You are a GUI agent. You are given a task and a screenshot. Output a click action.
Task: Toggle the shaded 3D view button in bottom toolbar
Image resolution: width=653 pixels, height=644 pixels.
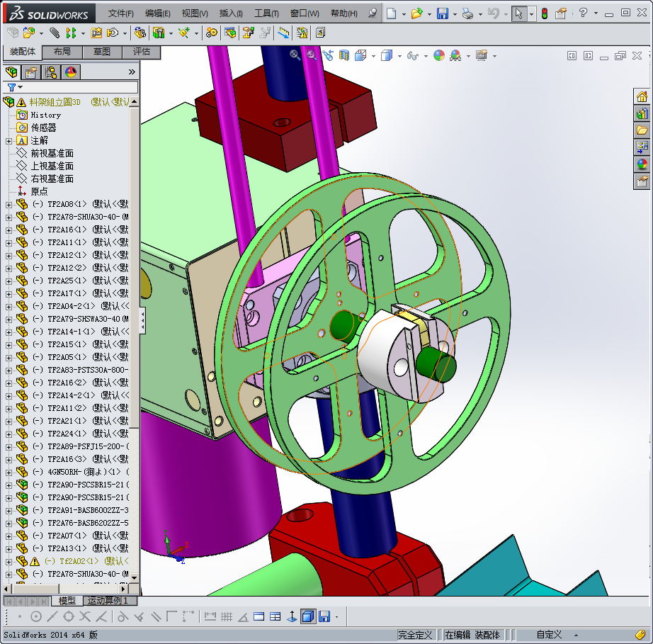click(307, 616)
